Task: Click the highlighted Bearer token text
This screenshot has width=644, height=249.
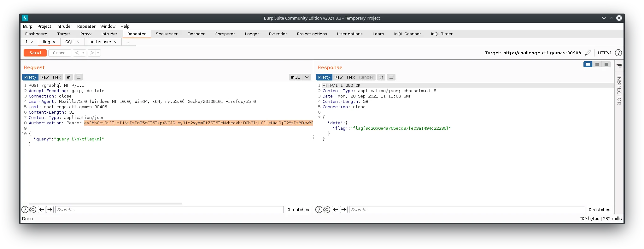Action: (199, 123)
